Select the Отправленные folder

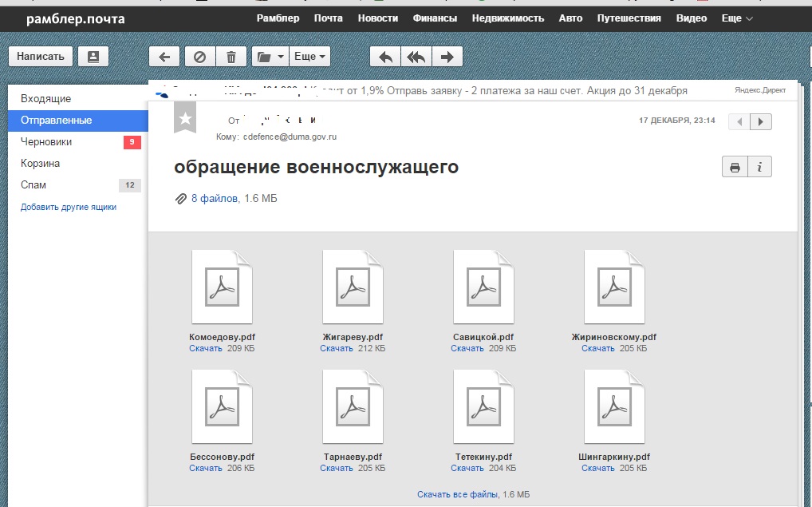point(78,121)
